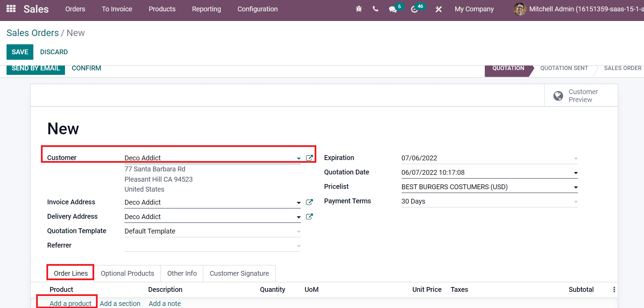The height and width of the screenshot is (308, 644).
Task: Open the phone VoIP icon
Action: [x=375, y=9]
